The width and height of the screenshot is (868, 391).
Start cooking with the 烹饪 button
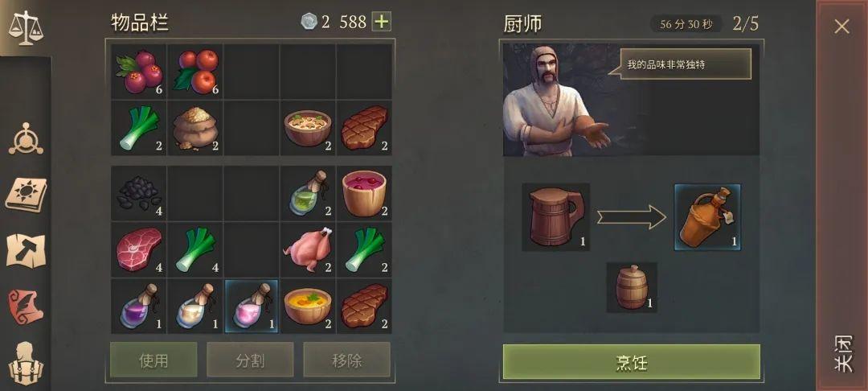point(631,362)
